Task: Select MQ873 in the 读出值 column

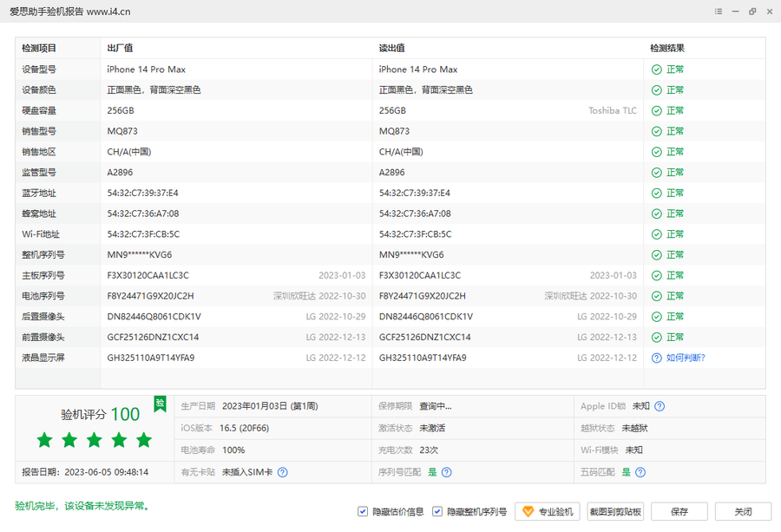Action: (x=394, y=132)
